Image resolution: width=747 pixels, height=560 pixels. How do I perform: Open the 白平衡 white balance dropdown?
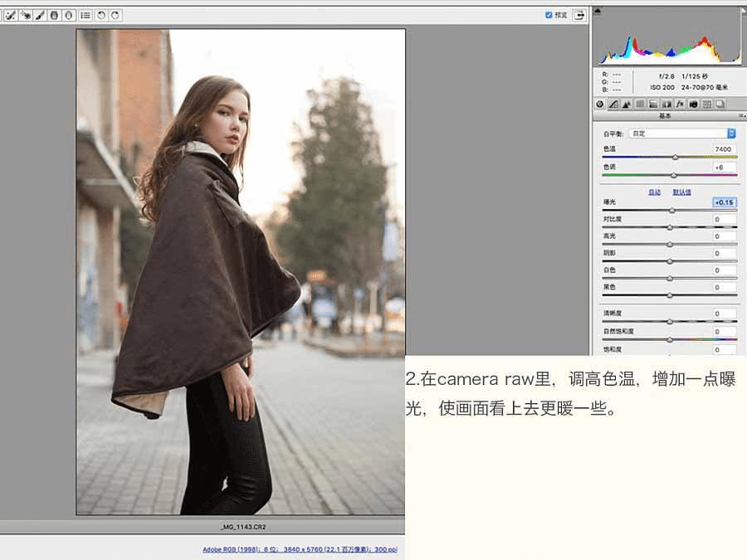point(682,133)
